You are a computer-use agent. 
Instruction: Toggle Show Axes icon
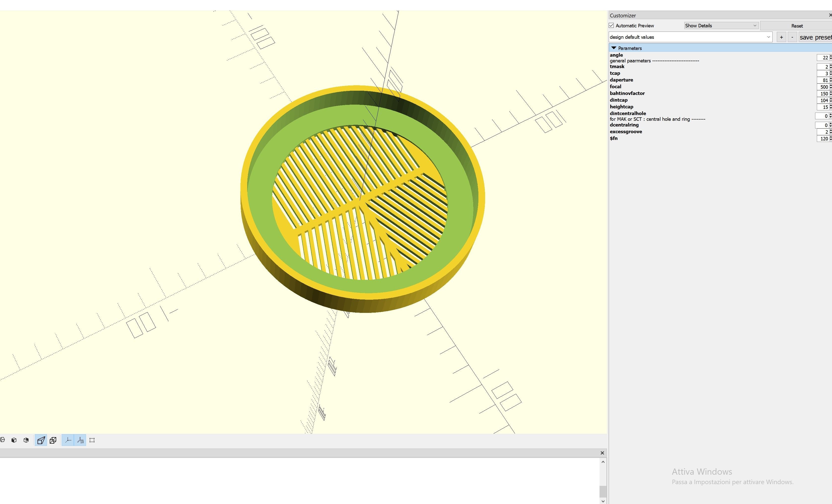pos(68,440)
